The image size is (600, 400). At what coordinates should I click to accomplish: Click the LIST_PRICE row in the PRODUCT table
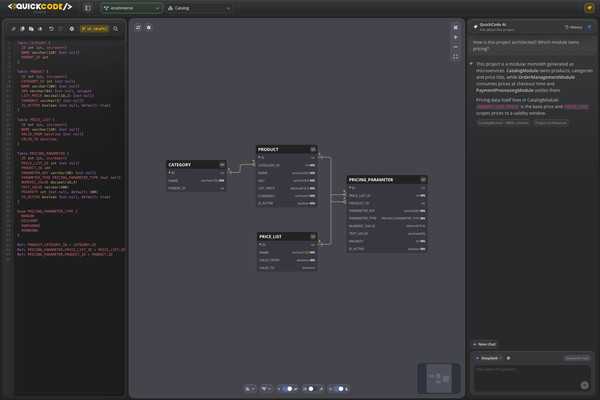[x=286, y=188]
